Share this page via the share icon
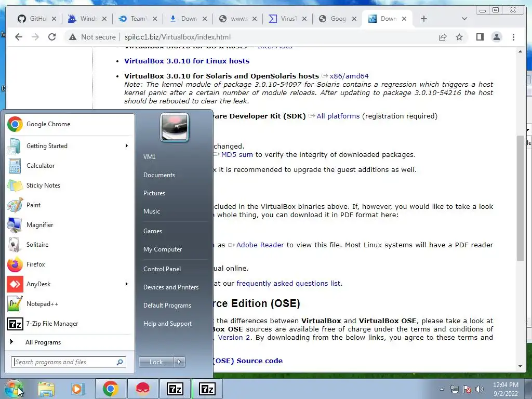The height and width of the screenshot is (399, 532). coord(443,37)
